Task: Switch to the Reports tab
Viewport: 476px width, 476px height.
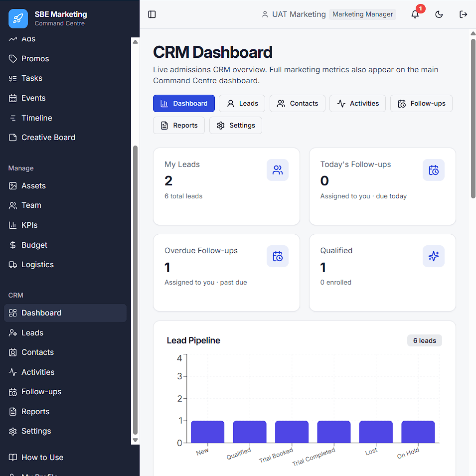Action: (179, 126)
